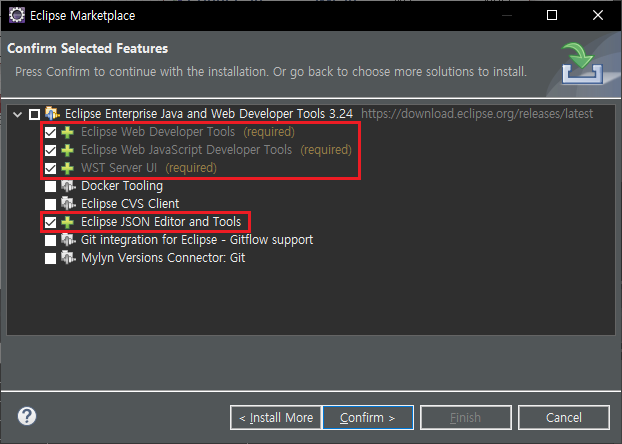Toggle the Eclipse Enterprise Java and Web Developer Tools checkbox
Screen dimensions: 622x444
35,115
